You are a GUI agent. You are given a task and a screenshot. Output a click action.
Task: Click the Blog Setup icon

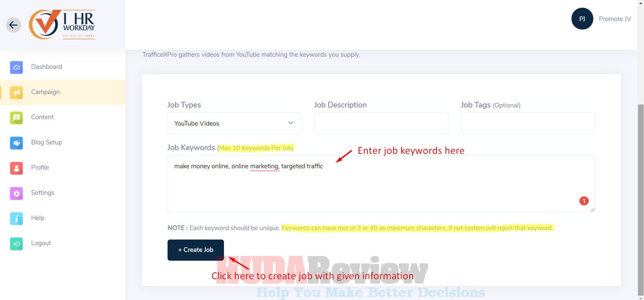click(x=16, y=143)
